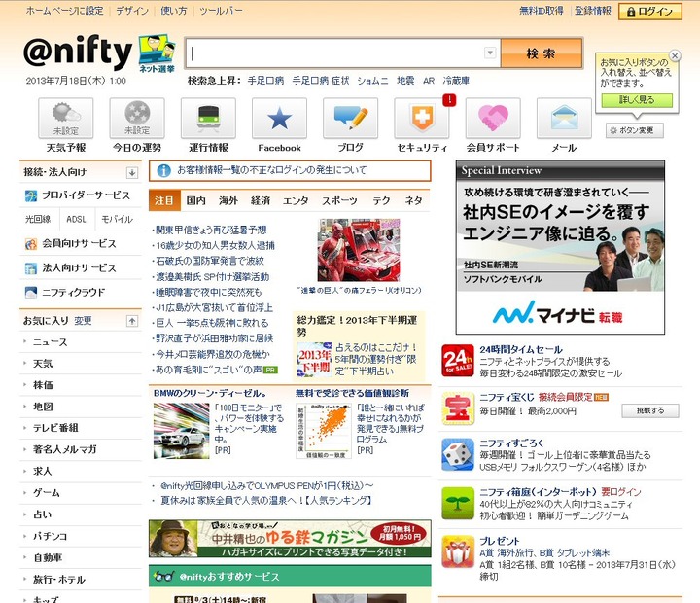Click the 法人向けサービス icon
Viewport: 700px width, 603px height.
31,268
